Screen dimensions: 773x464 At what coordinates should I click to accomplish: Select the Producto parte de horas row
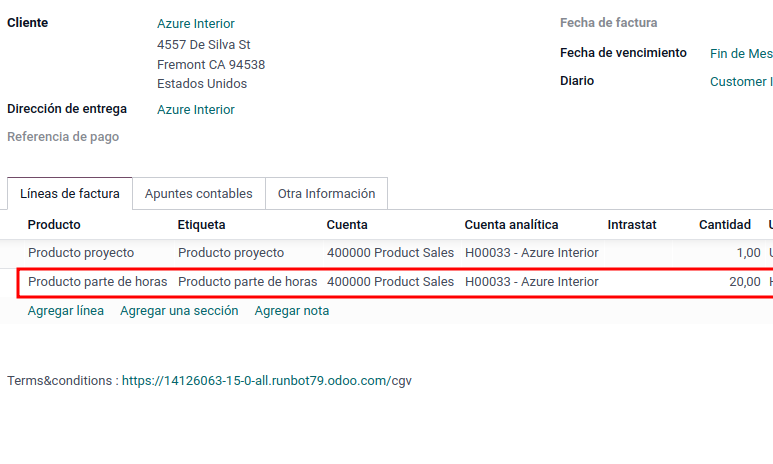(x=395, y=283)
